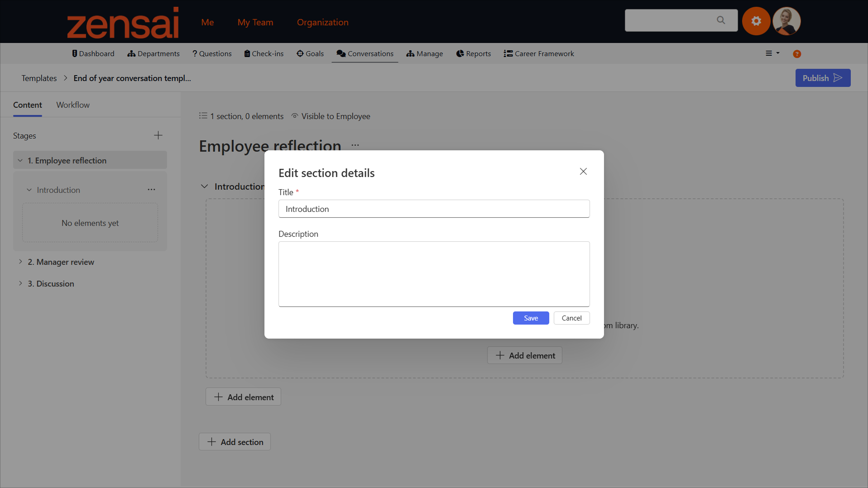Switch to Organization

point(323,22)
